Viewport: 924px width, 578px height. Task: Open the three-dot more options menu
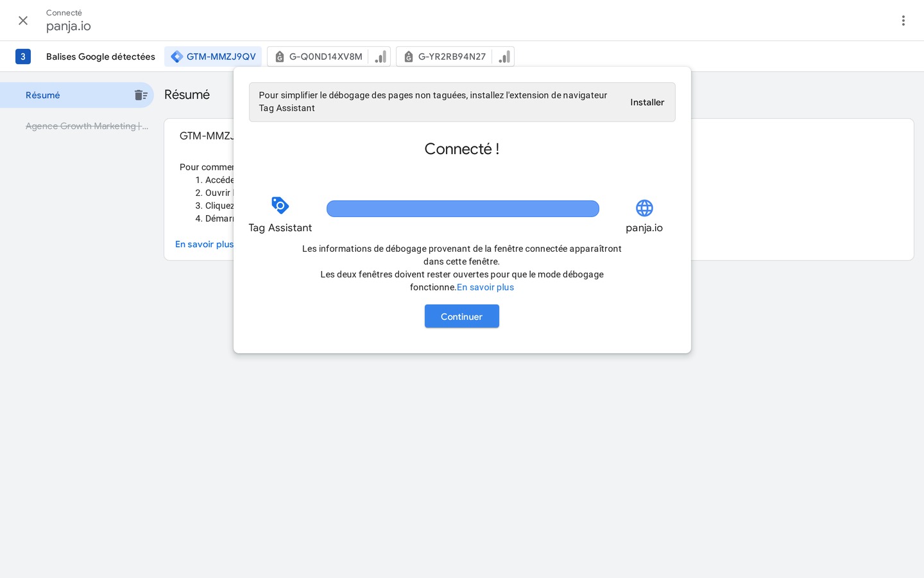[x=903, y=21]
